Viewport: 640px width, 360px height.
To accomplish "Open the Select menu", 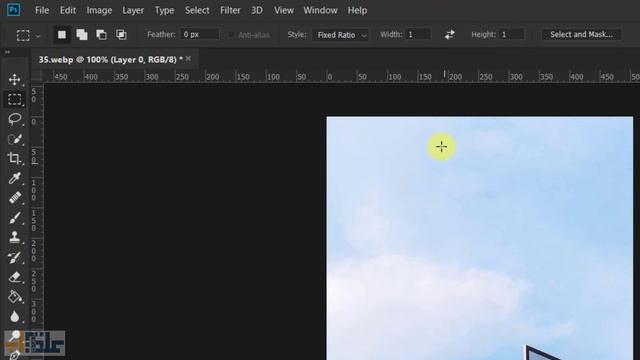I will [x=197, y=10].
